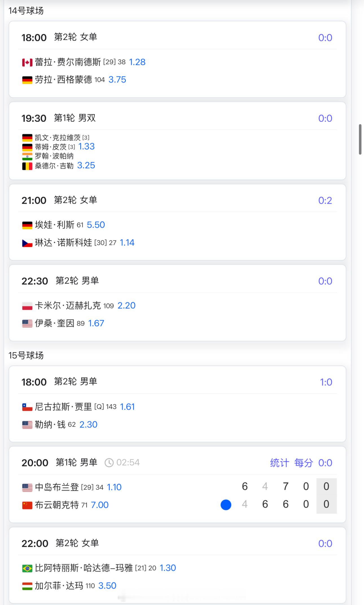Click the vertical page scrollbar thumb

(x=360, y=139)
